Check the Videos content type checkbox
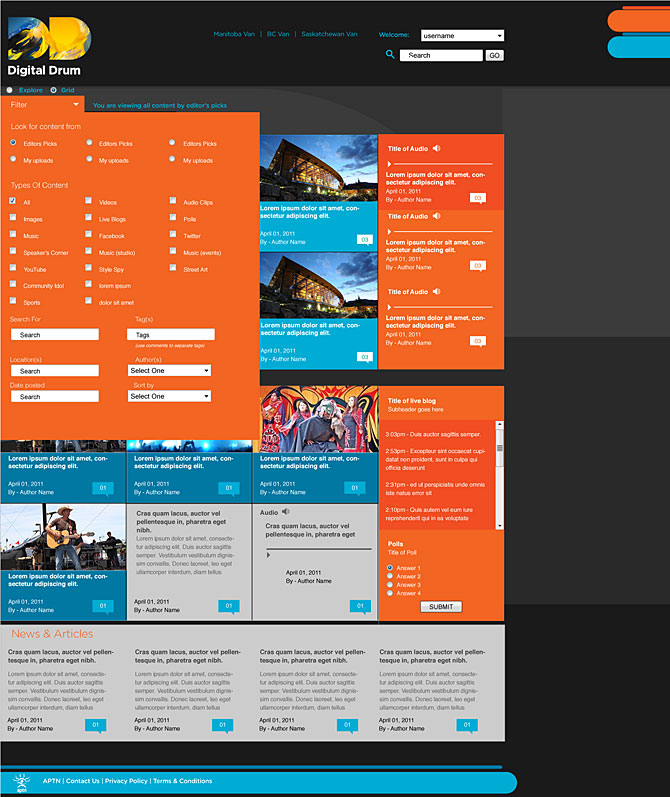 tap(89, 202)
